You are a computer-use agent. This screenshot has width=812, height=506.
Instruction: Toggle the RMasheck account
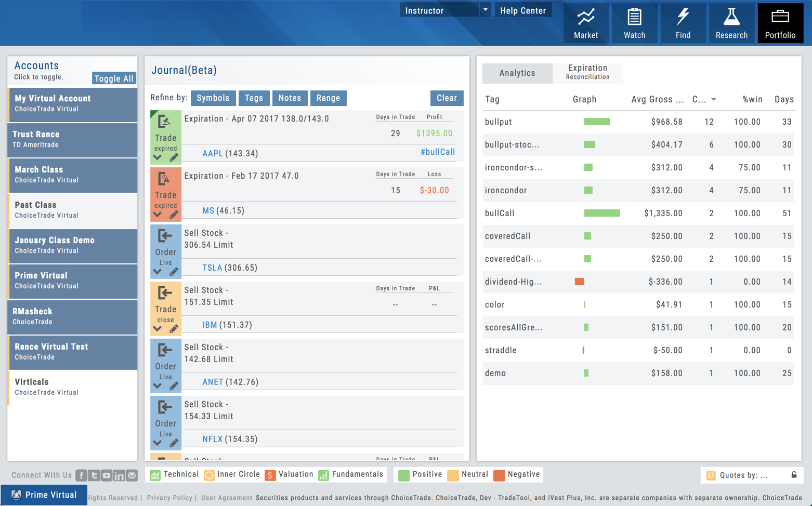72,316
